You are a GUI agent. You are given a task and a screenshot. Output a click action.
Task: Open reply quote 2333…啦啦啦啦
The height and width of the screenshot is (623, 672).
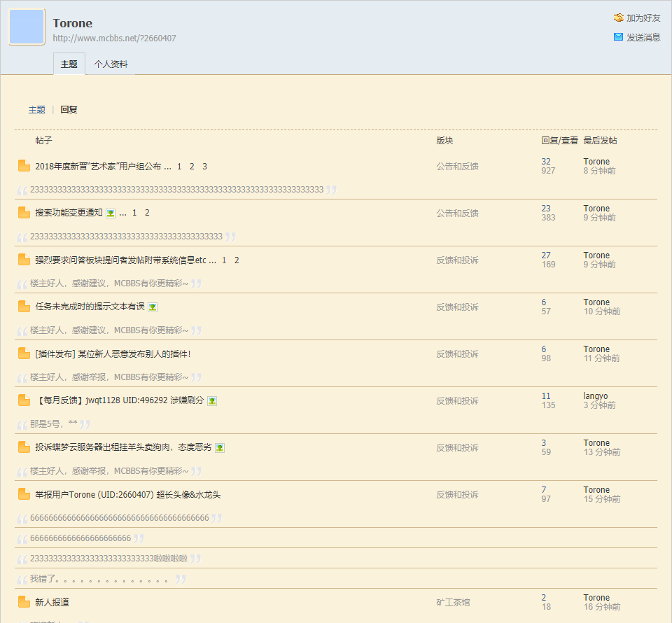[109, 559]
